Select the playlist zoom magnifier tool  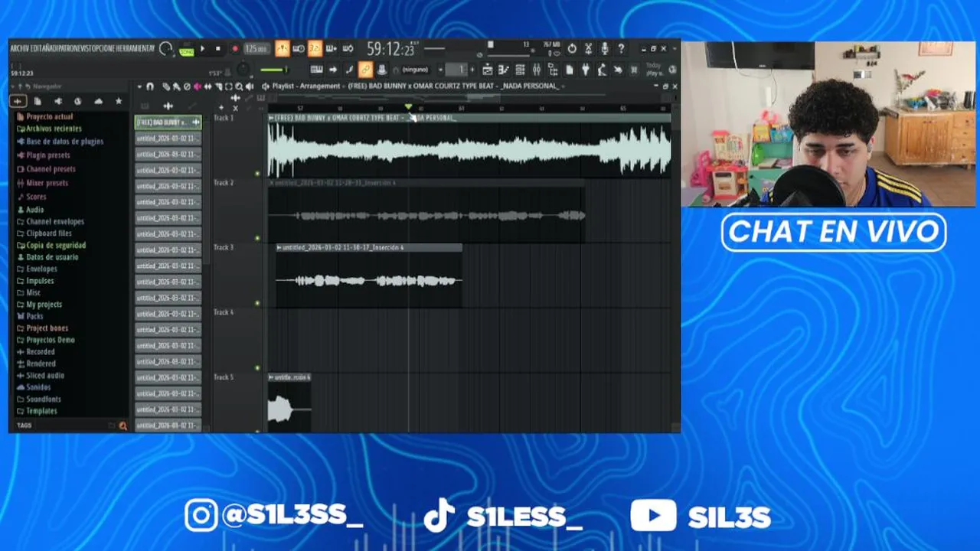(x=239, y=86)
